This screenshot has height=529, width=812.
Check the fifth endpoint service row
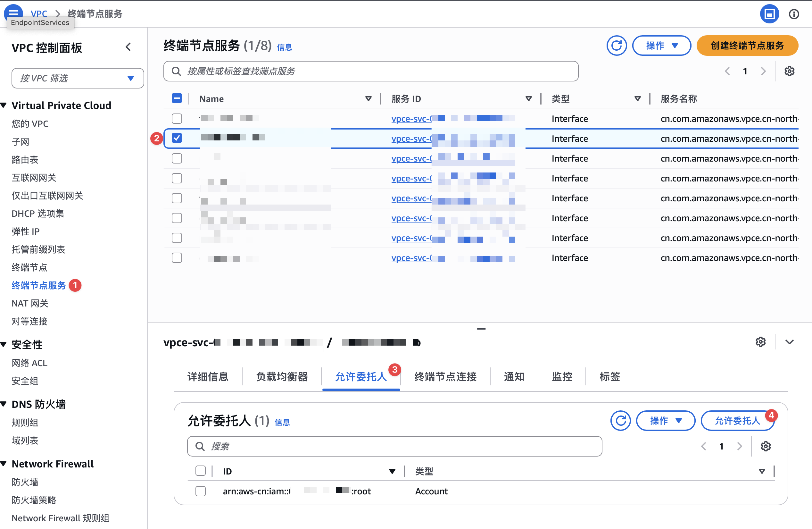(x=177, y=198)
